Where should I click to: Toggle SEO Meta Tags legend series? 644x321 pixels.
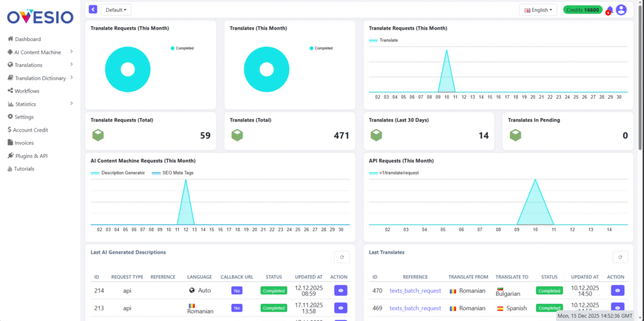tap(171, 172)
